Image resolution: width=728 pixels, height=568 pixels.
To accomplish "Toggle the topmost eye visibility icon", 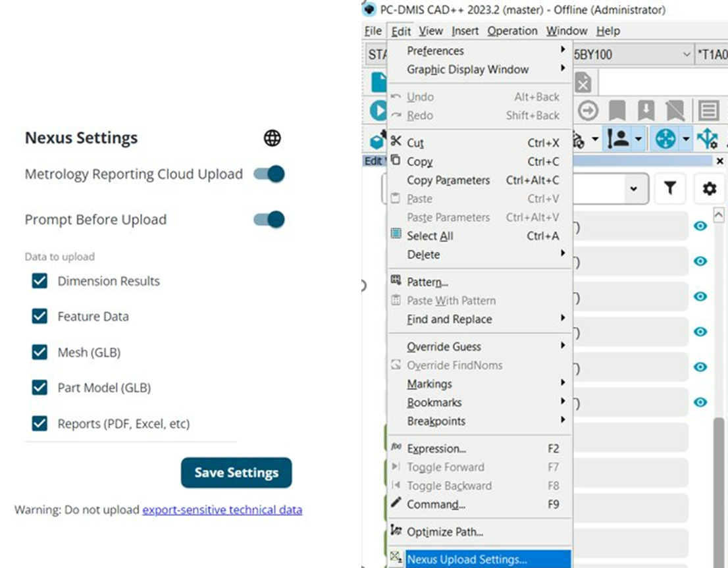I will click(700, 226).
